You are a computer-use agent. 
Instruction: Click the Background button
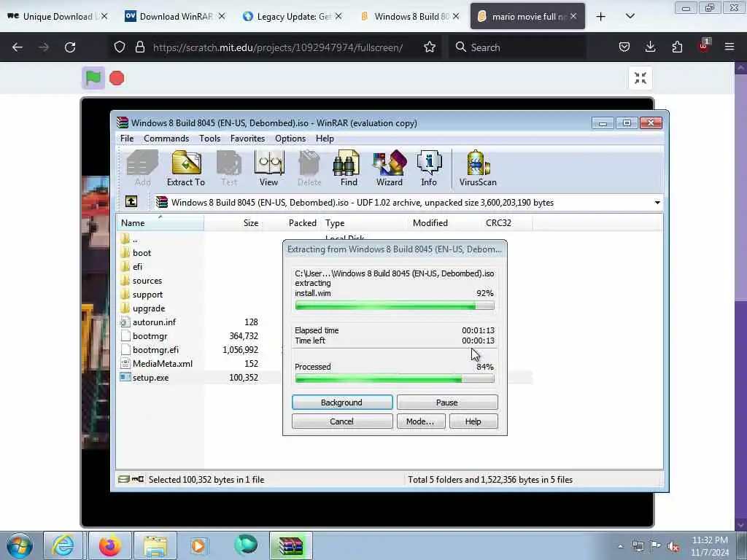342,402
